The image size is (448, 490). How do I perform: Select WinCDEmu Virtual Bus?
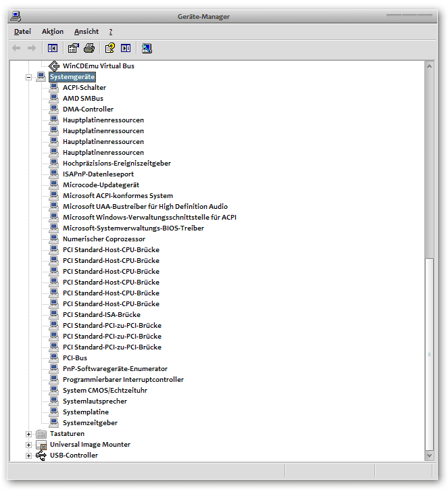click(99, 66)
